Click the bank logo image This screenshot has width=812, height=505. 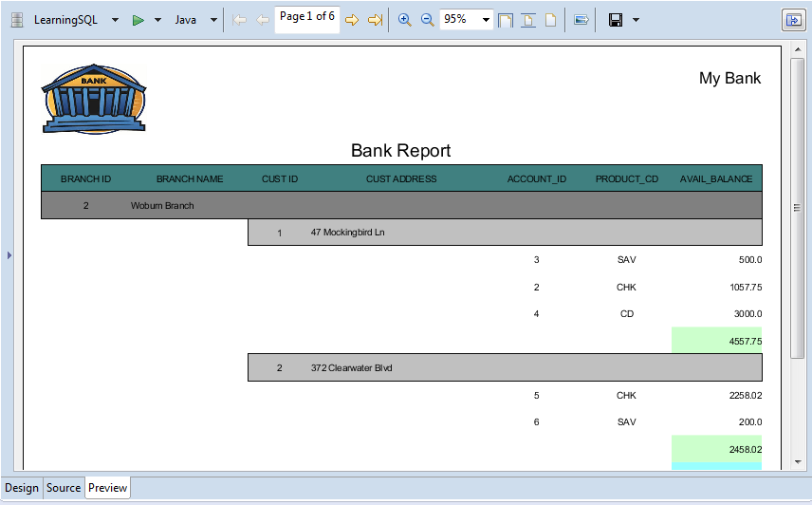(94, 99)
